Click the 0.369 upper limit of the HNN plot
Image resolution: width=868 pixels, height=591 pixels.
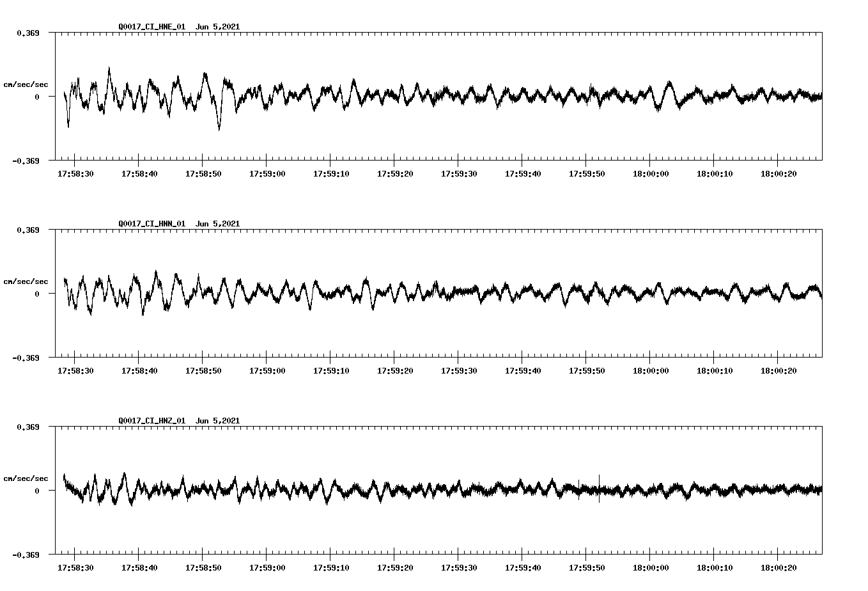click(27, 230)
